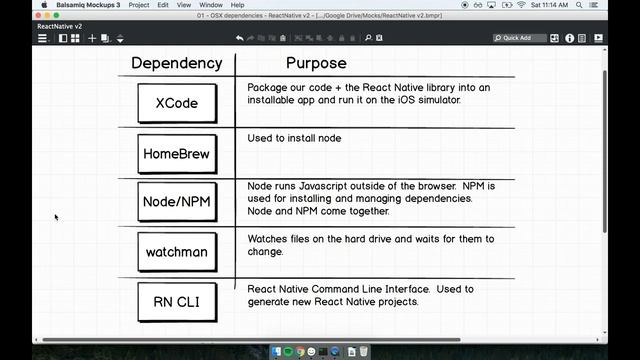Click the Dependency heading
The height and width of the screenshot is (360, 640).
tap(177, 63)
